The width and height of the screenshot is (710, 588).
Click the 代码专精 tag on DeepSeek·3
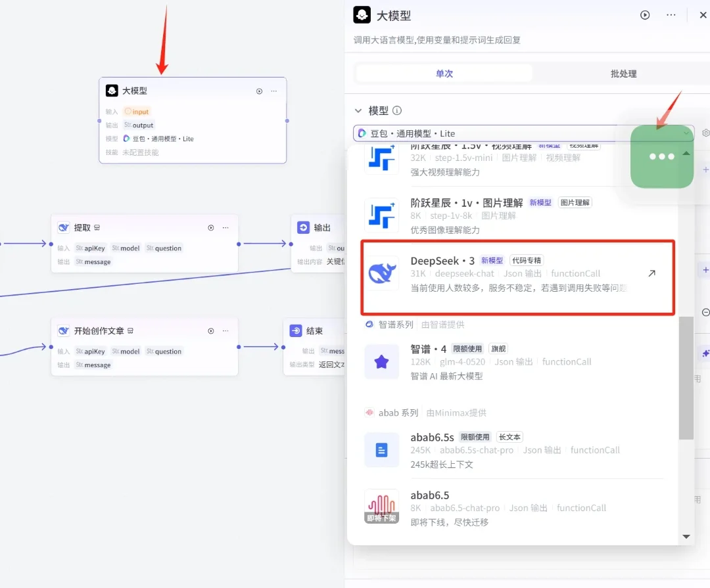pos(526,260)
